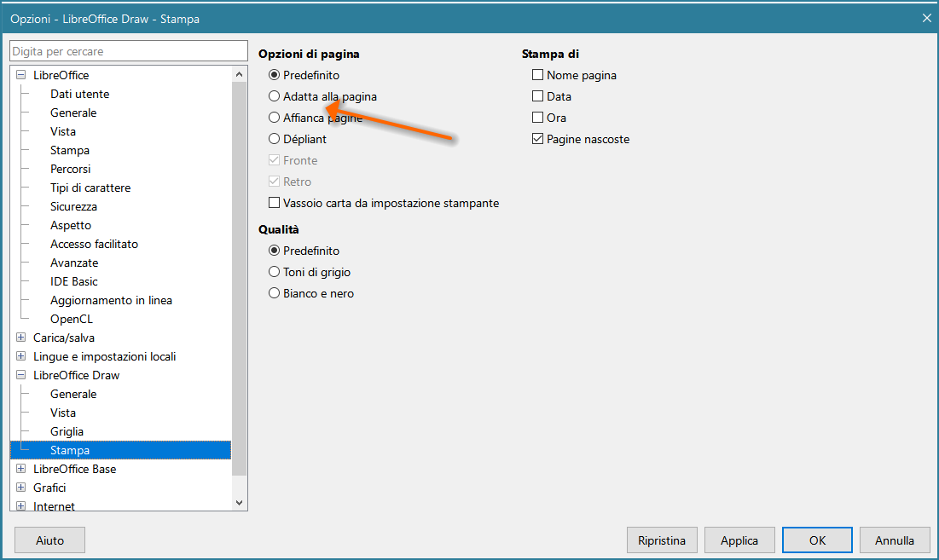Viewport: 939px width, 560px height.
Task: Click the Ripristina button
Action: click(662, 540)
